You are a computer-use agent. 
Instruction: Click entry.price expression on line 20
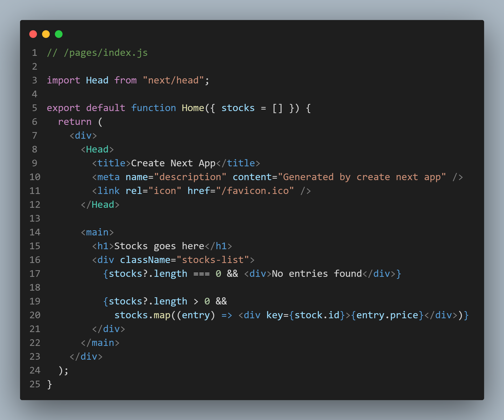point(387,315)
